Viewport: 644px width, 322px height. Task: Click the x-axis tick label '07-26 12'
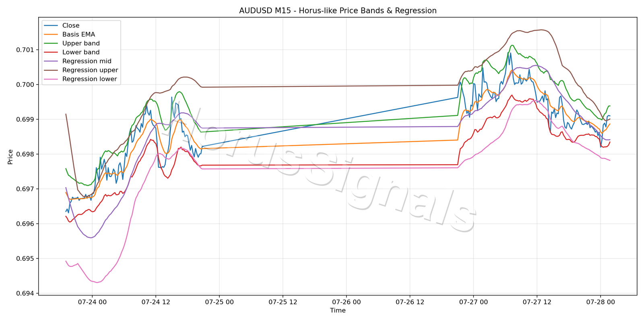coord(410,302)
